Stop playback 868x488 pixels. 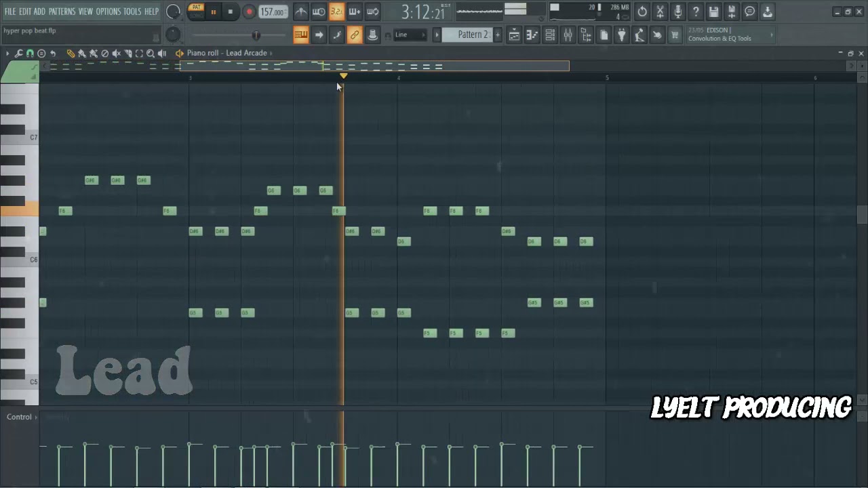pos(231,12)
